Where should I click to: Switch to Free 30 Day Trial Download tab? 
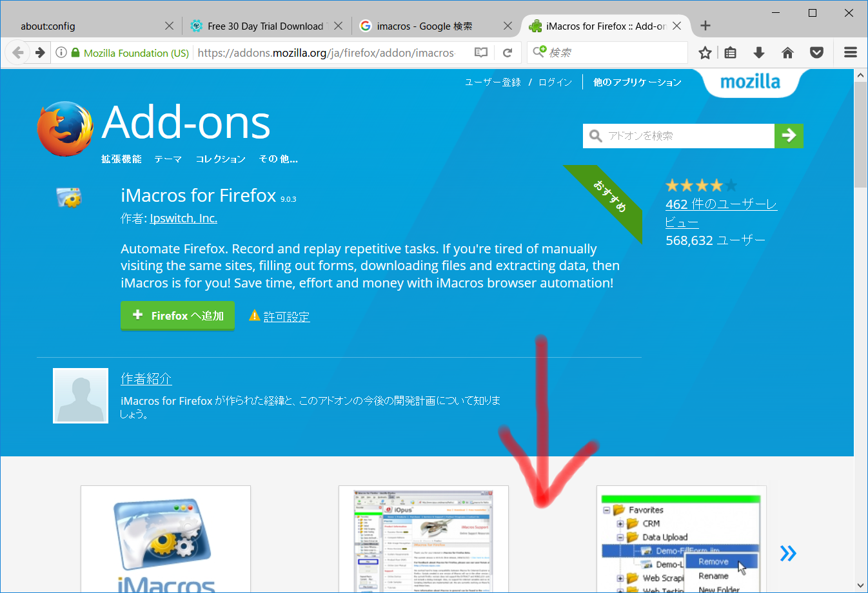click(266, 26)
